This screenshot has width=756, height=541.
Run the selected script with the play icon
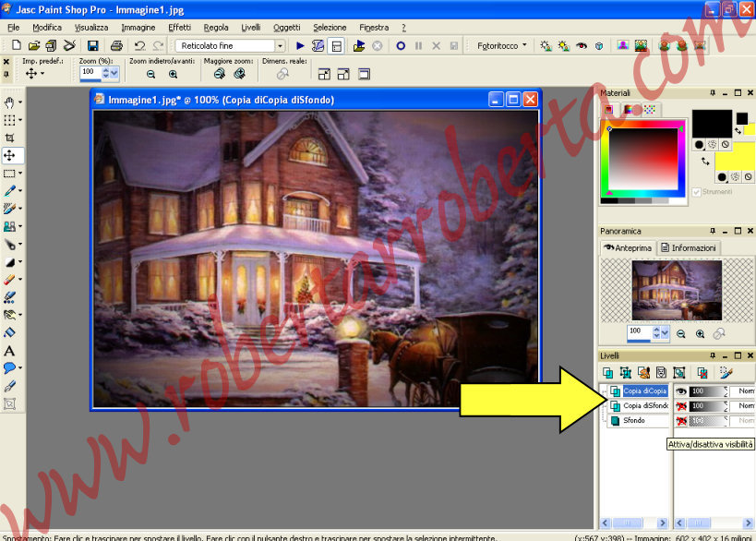click(300, 45)
